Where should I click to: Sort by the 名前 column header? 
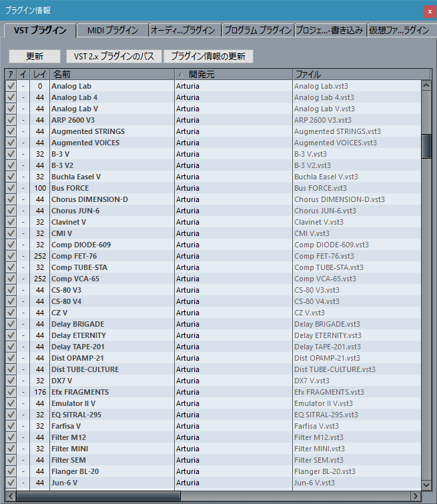(x=112, y=75)
